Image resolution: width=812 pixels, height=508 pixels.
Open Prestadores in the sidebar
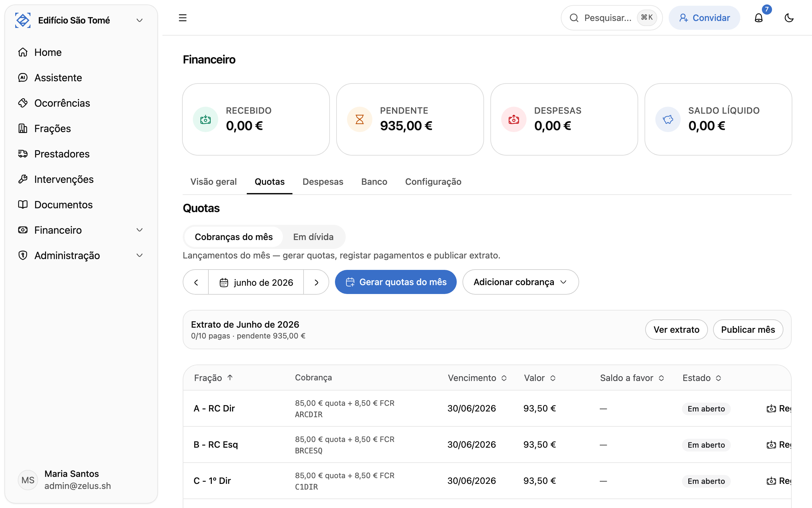81,154
